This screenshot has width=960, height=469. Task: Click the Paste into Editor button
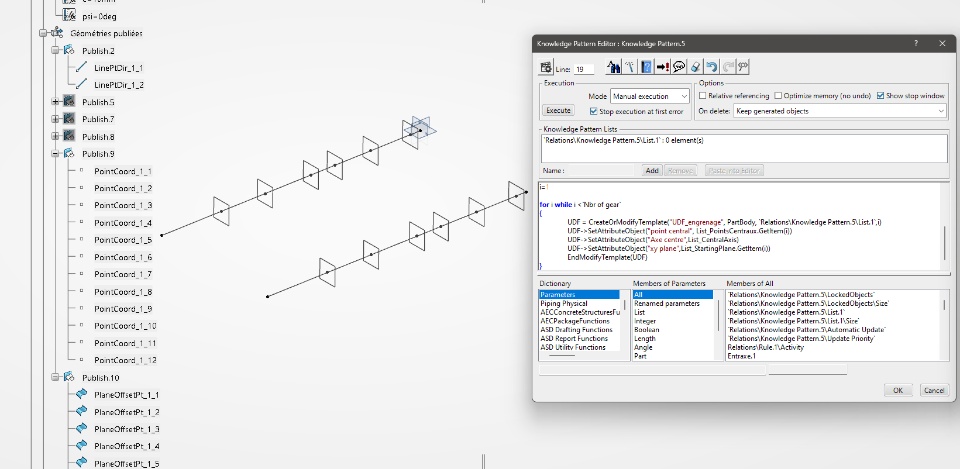click(x=734, y=171)
